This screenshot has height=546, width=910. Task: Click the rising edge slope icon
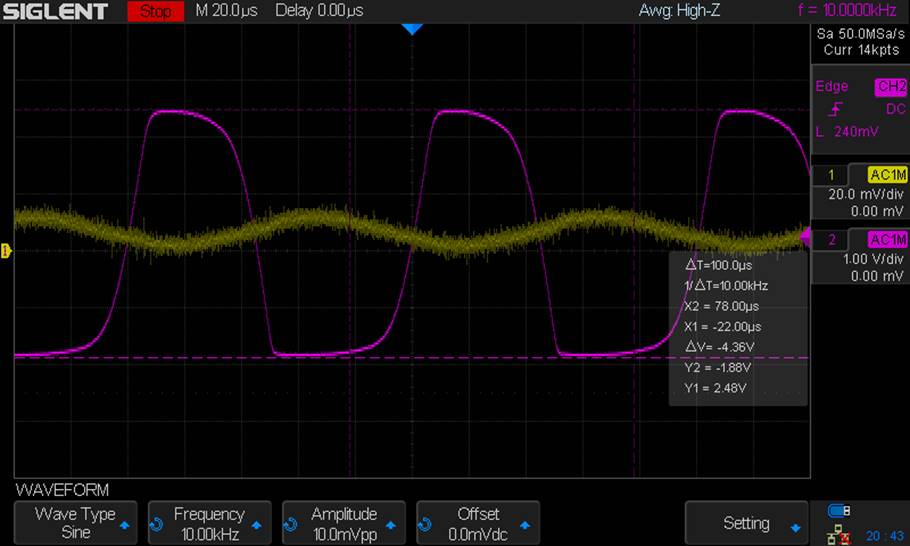point(836,109)
